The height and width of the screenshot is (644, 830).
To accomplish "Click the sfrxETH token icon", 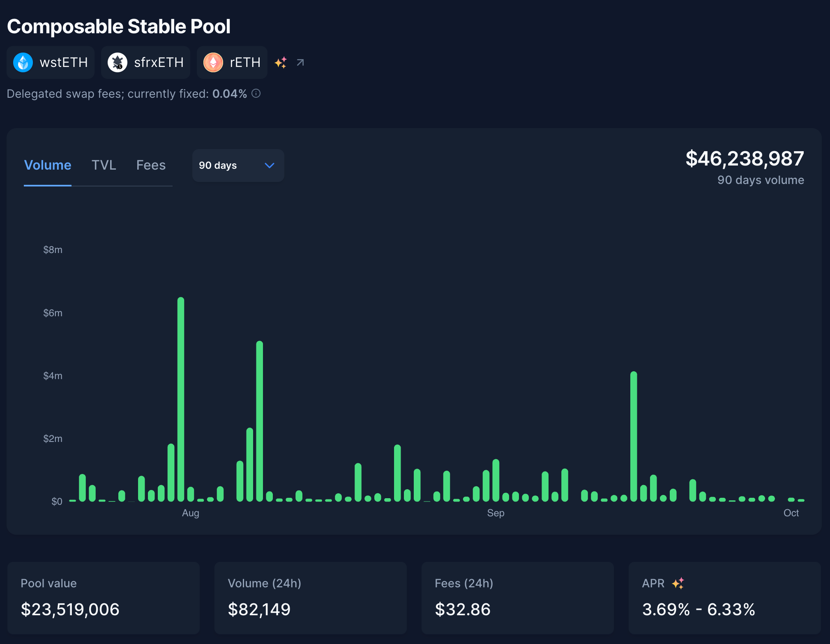I will (118, 62).
